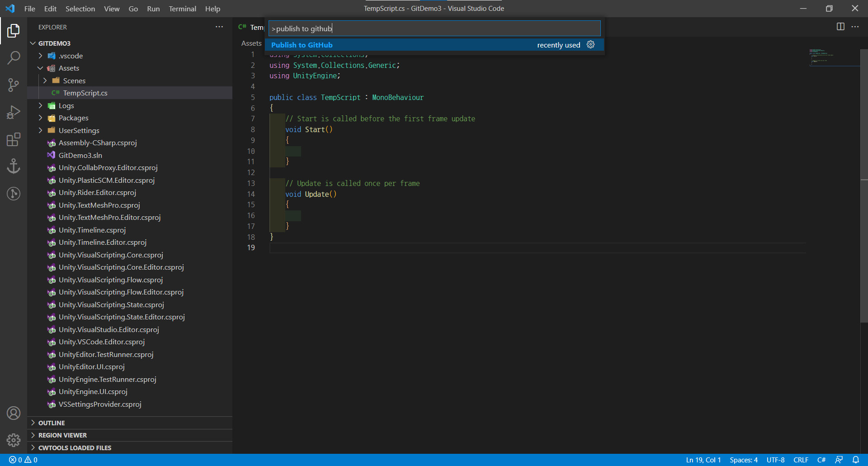Open the Run menu

coord(153,9)
